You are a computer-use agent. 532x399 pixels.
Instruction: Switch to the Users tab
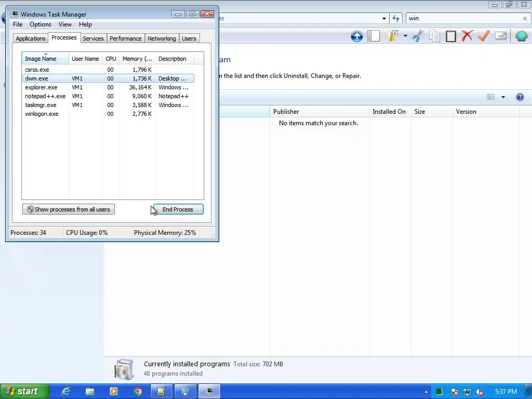pos(189,38)
